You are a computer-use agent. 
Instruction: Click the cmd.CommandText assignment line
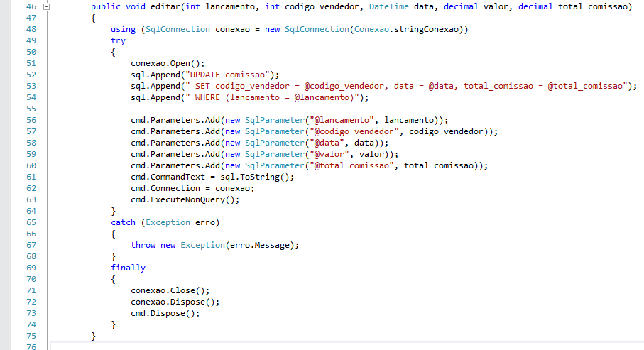pos(212,177)
